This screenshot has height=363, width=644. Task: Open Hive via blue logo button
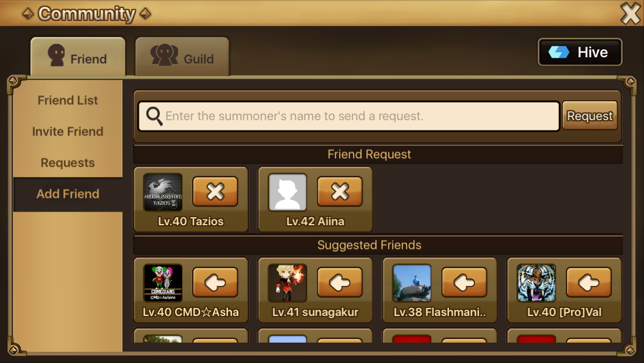click(x=580, y=52)
